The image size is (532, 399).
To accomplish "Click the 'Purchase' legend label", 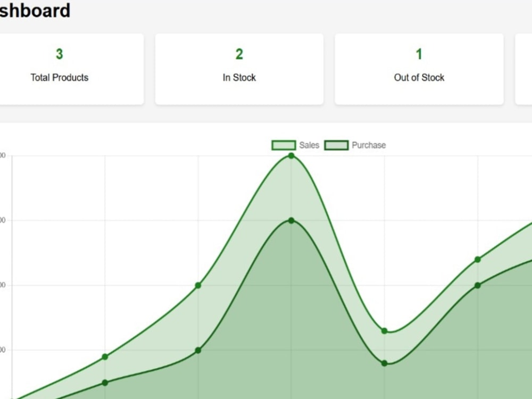I will pos(369,145).
